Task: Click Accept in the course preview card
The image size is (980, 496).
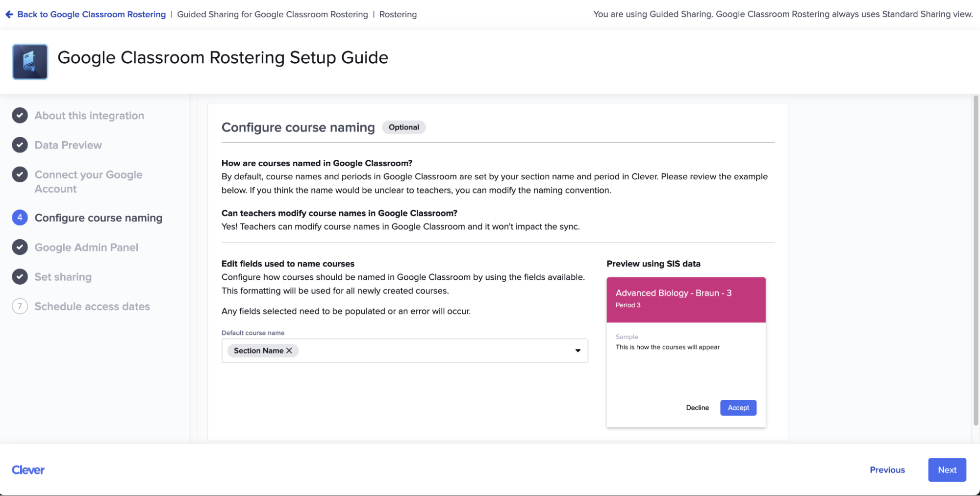Action: pos(738,407)
